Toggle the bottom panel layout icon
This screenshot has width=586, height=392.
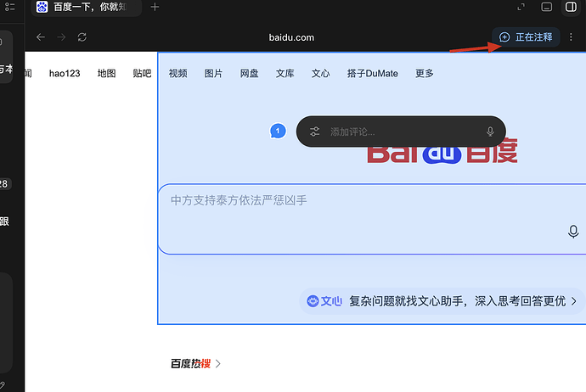coord(546,7)
